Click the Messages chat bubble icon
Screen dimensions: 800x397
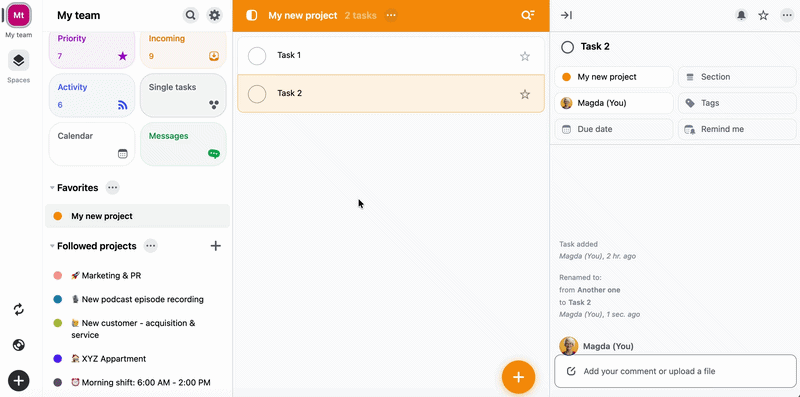point(214,154)
